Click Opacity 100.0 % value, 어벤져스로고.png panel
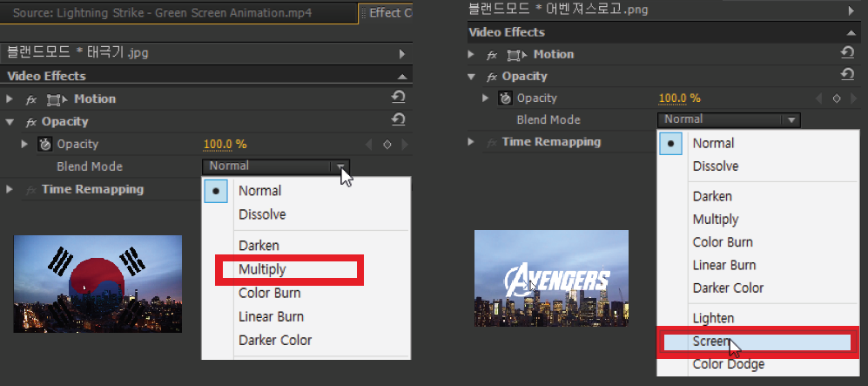 (679, 98)
